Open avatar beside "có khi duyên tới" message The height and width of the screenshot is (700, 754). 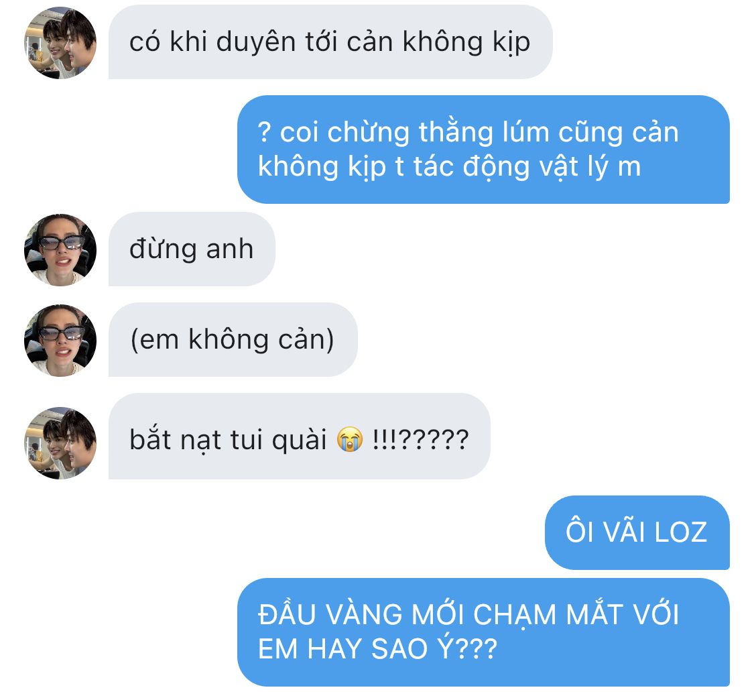pyautogui.click(x=60, y=43)
